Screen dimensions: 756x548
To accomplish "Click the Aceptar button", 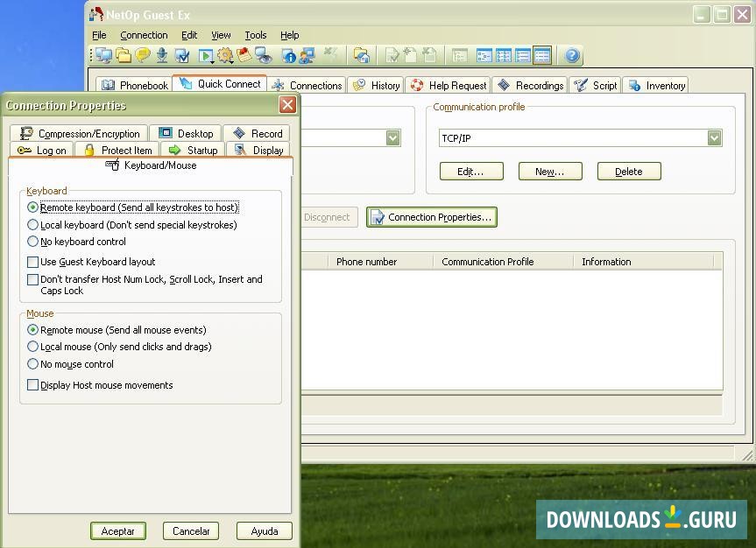I will tap(117, 530).
